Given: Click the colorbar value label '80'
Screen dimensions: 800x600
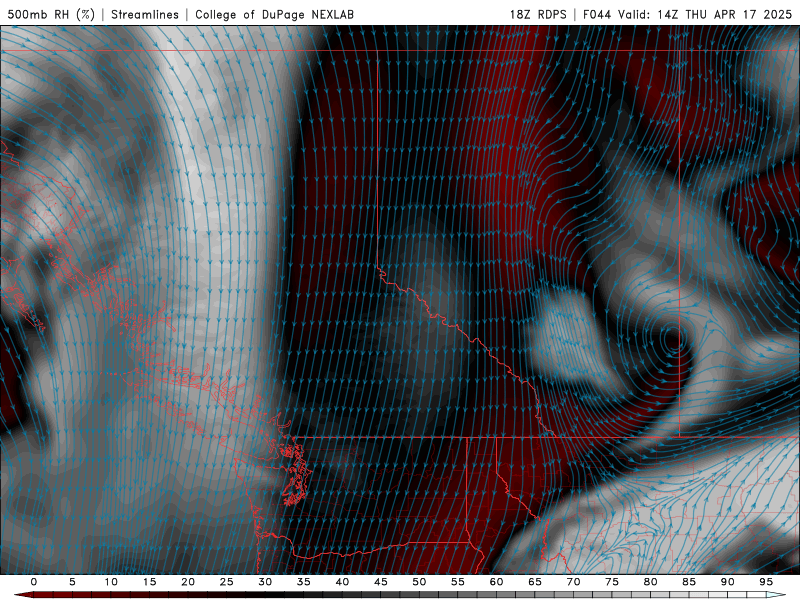Looking at the screenshot, I should pyautogui.click(x=650, y=582).
